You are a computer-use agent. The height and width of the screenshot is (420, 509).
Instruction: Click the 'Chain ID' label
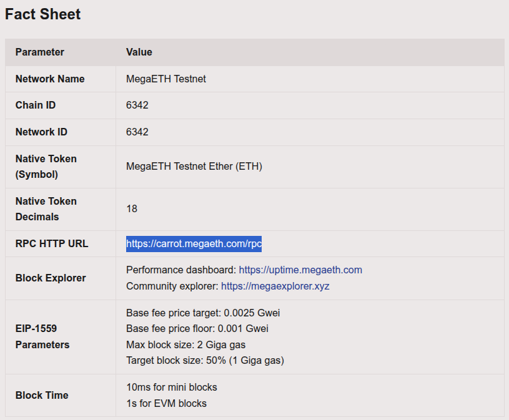36,105
